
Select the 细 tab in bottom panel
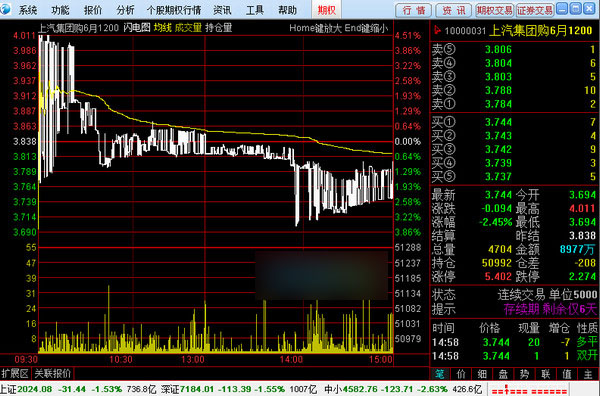coord(482,374)
